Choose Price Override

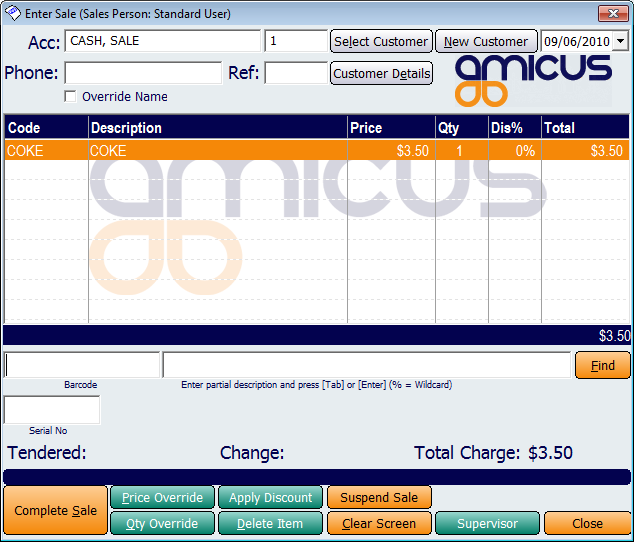(162, 498)
